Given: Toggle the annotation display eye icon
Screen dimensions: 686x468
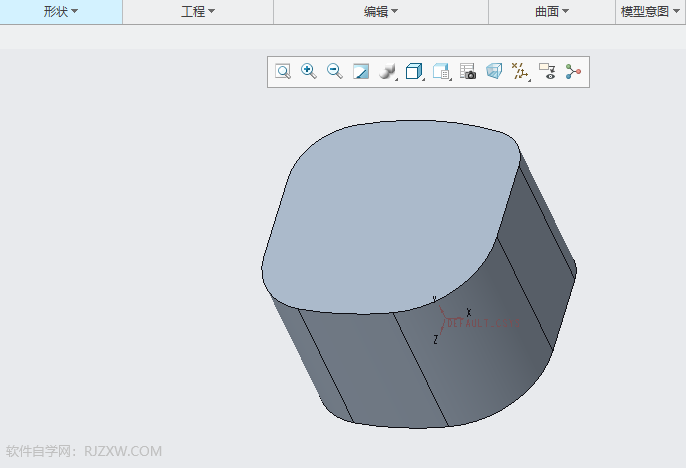Looking at the screenshot, I should point(546,71).
